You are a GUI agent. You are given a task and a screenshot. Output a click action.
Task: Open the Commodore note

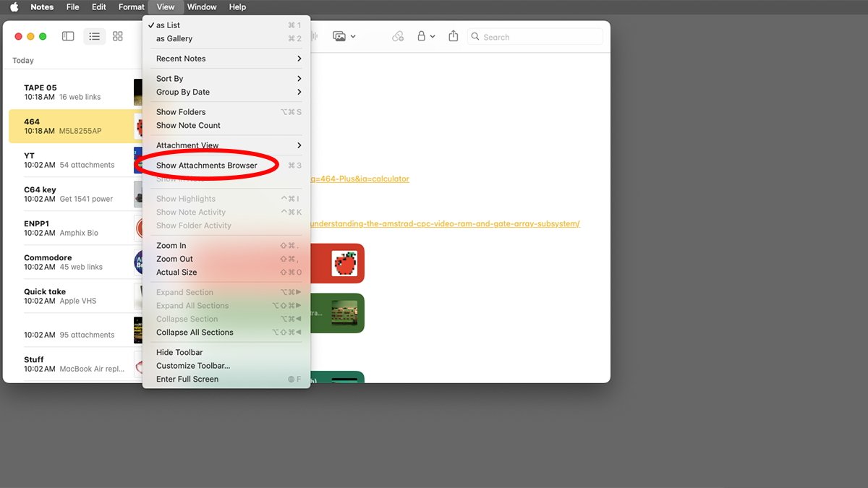75,262
